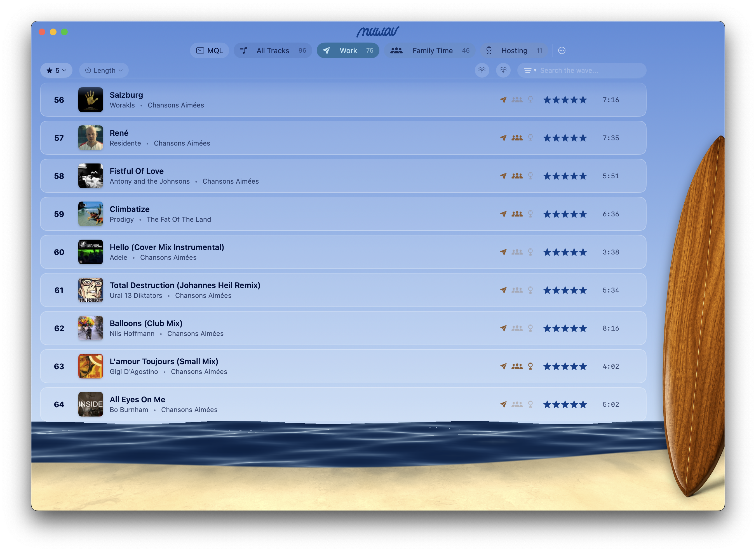
Task: Toggle Work tag on All Eyes On Me
Action: click(503, 404)
